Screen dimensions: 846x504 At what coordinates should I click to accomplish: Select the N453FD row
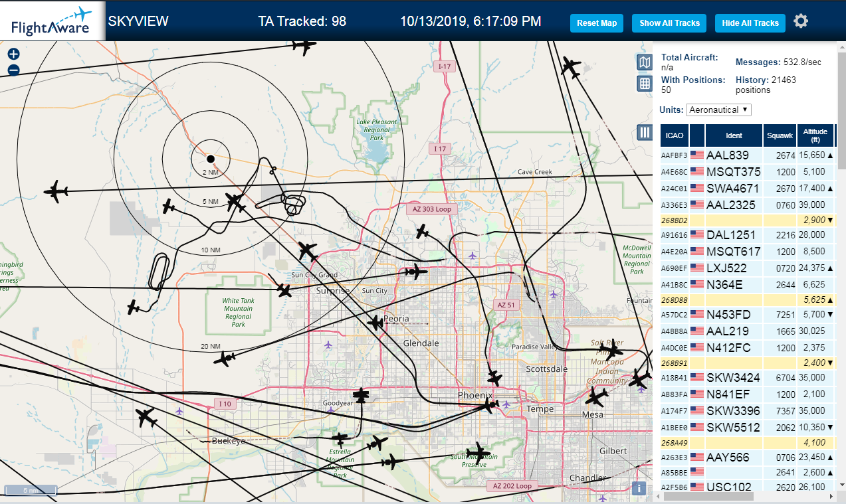tap(748, 315)
